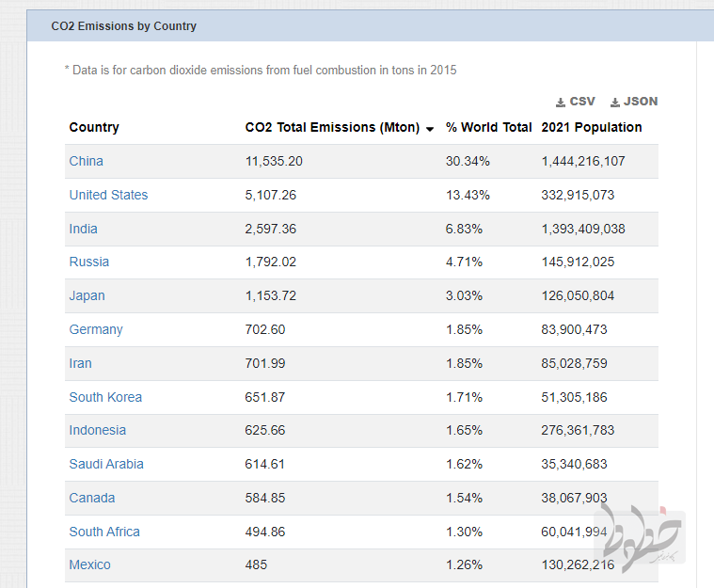Click the JSON download arrow icon

[614, 103]
